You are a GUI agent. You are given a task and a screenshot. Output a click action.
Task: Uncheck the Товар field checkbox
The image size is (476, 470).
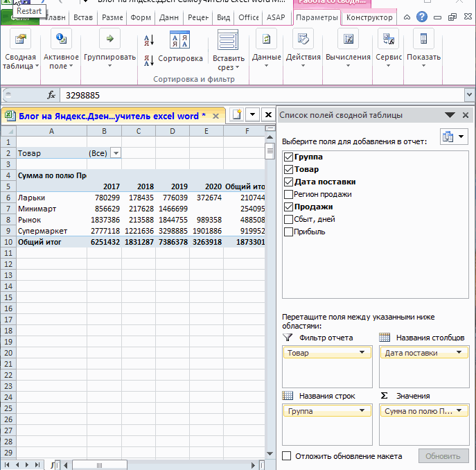(x=288, y=169)
